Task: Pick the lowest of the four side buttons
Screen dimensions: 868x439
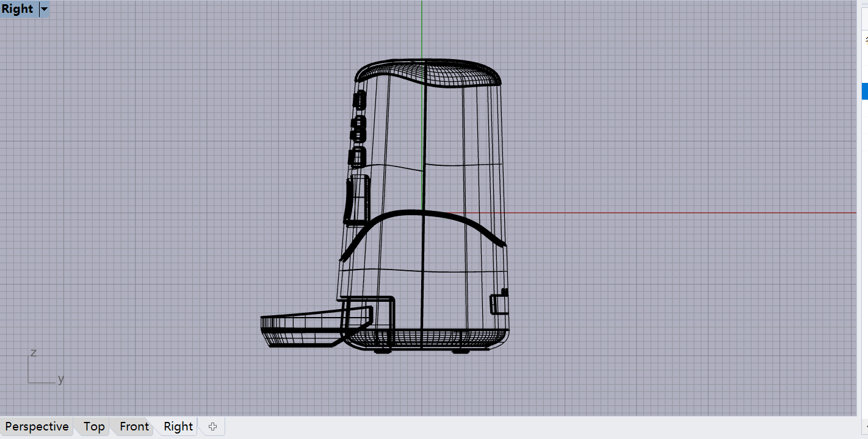Action: [356, 157]
